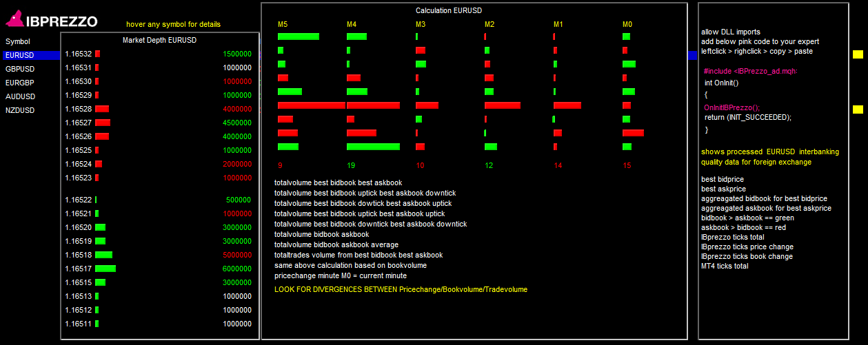
Task: Pick NZDUSD in the symbol list
Action: coord(20,110)
